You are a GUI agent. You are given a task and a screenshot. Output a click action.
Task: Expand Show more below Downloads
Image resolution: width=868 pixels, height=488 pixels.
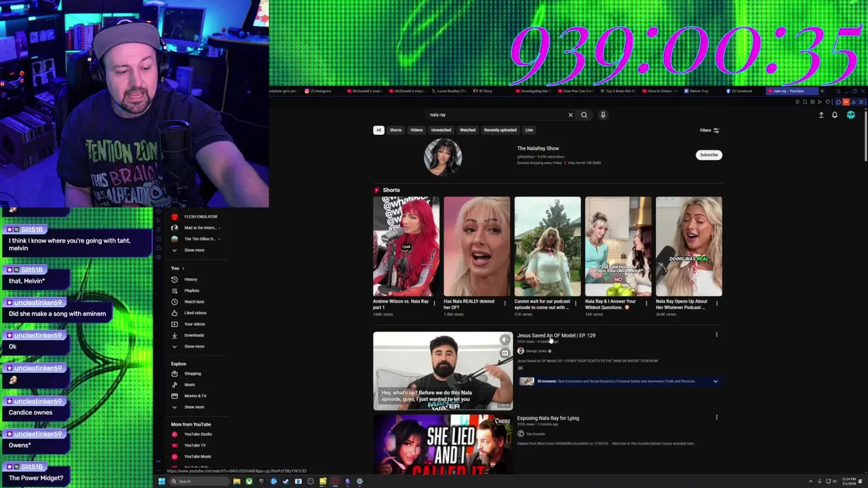coord(194,346)
